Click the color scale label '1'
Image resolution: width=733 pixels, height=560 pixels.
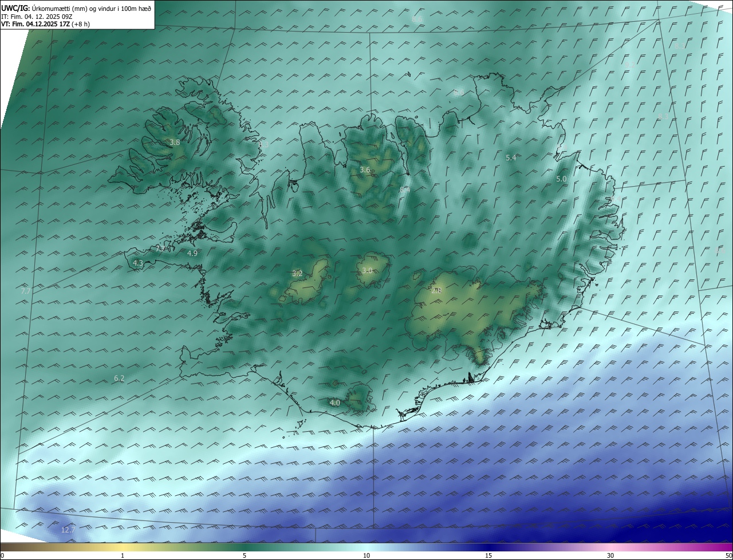coord(123,555)
